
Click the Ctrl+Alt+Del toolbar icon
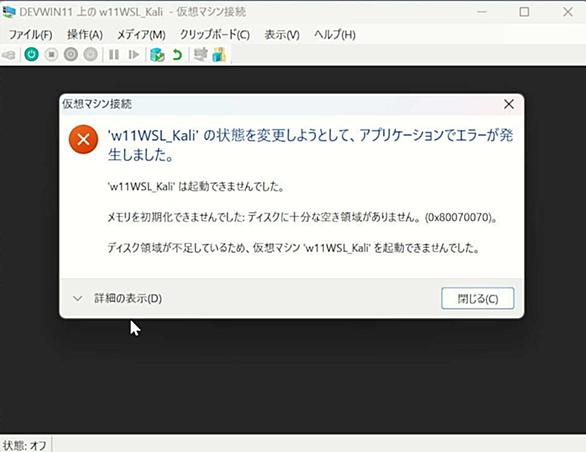click(x=9, y=55)
